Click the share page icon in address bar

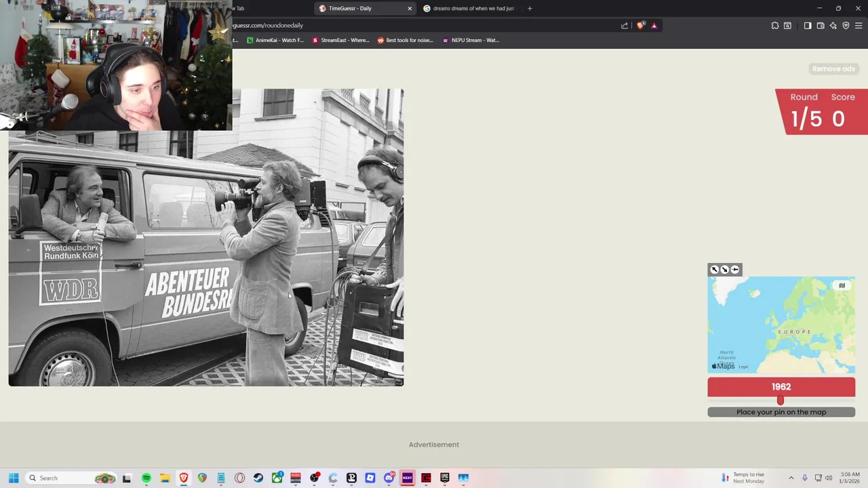tap(625, 26)
